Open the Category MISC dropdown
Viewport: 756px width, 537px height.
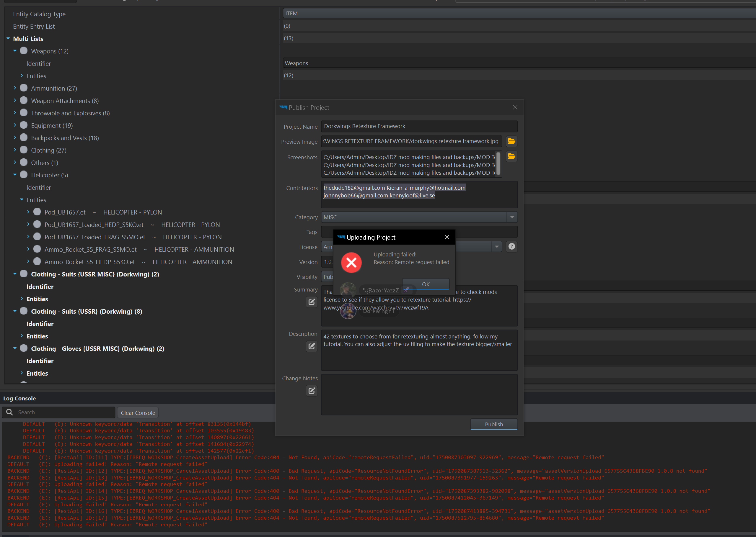pos(512,217)
